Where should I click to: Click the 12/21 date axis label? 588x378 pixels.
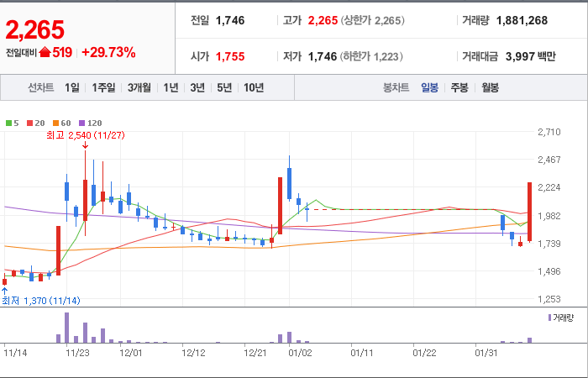[x=255, y=354]
